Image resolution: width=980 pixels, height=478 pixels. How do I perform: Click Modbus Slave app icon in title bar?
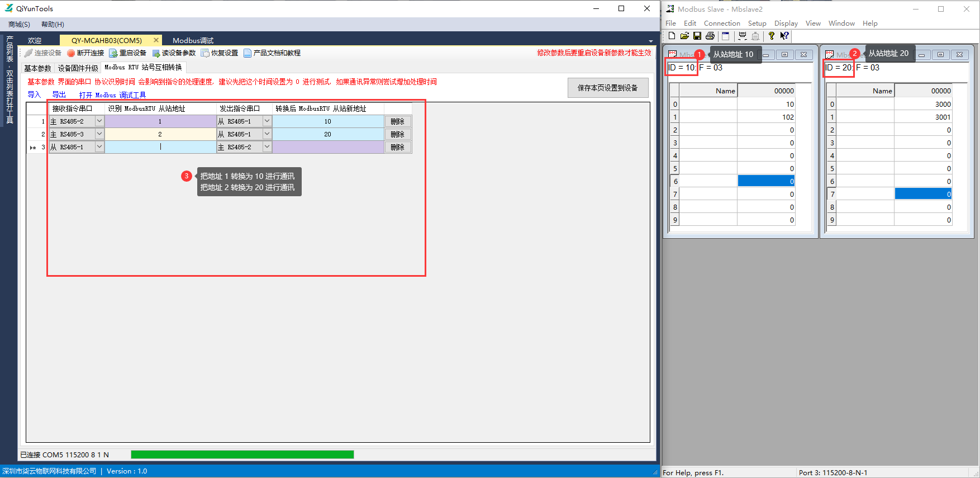[x=670, y=9]
